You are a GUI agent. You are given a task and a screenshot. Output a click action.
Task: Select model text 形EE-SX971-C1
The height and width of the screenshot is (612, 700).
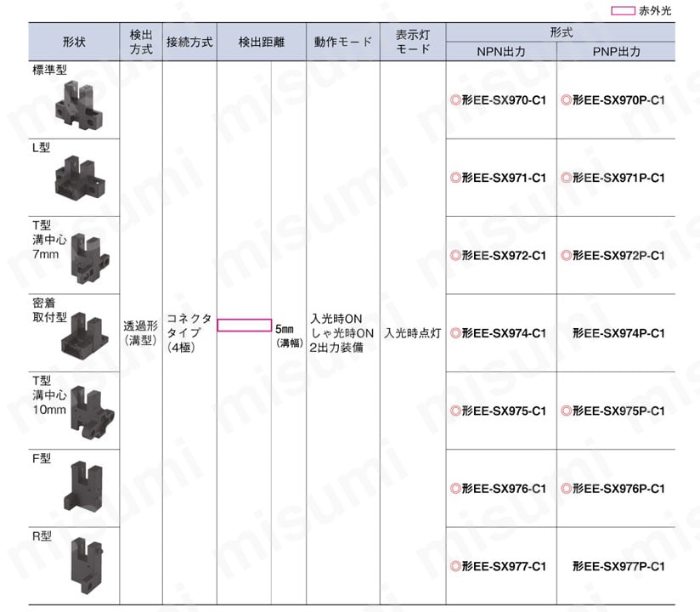pyautogui.click(x=504, y=178)
